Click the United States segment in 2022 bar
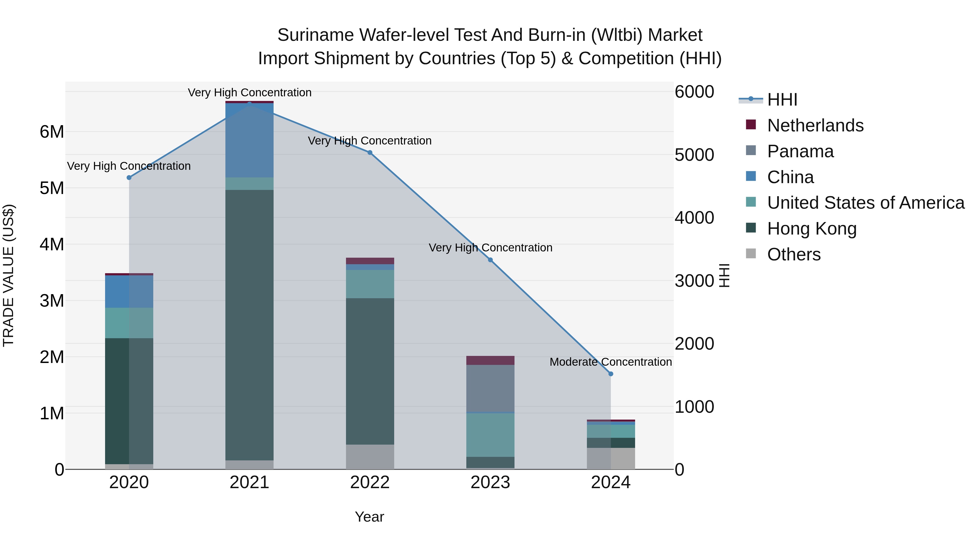The height and width of the screenshot is (551, 980). tap(370, 284)
